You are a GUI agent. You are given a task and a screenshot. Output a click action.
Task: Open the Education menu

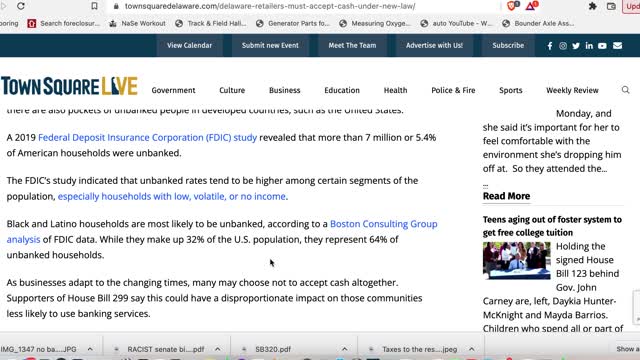tap(342, 90)
